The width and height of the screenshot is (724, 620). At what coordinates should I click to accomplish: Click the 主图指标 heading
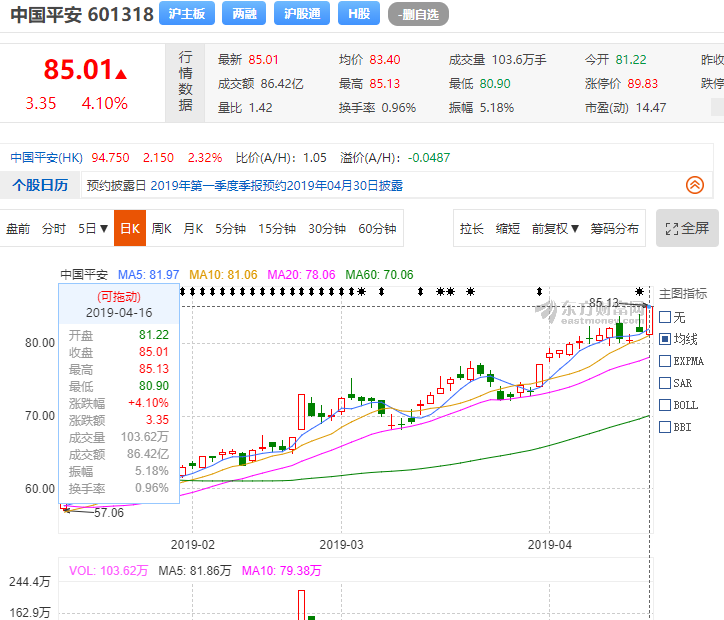[x=683, y=294]
